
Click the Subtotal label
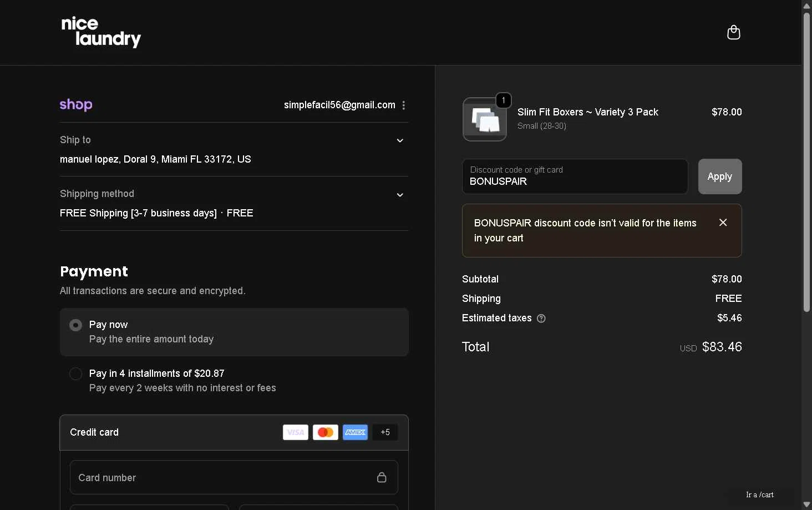coord(480,279)
